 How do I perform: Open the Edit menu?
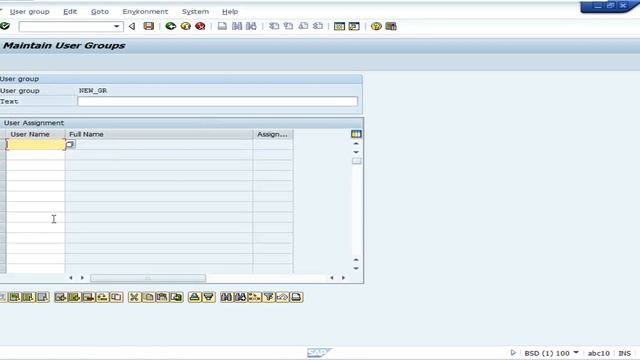tap(70, 11)
